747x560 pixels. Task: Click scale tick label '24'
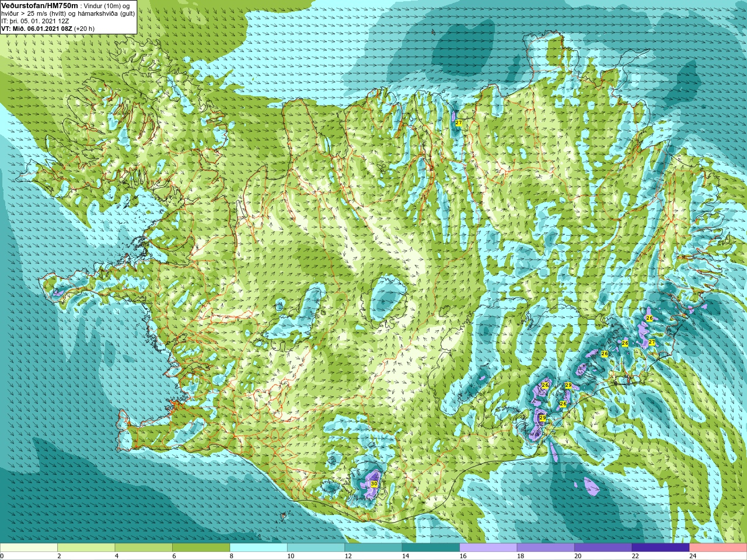(693, 556)
